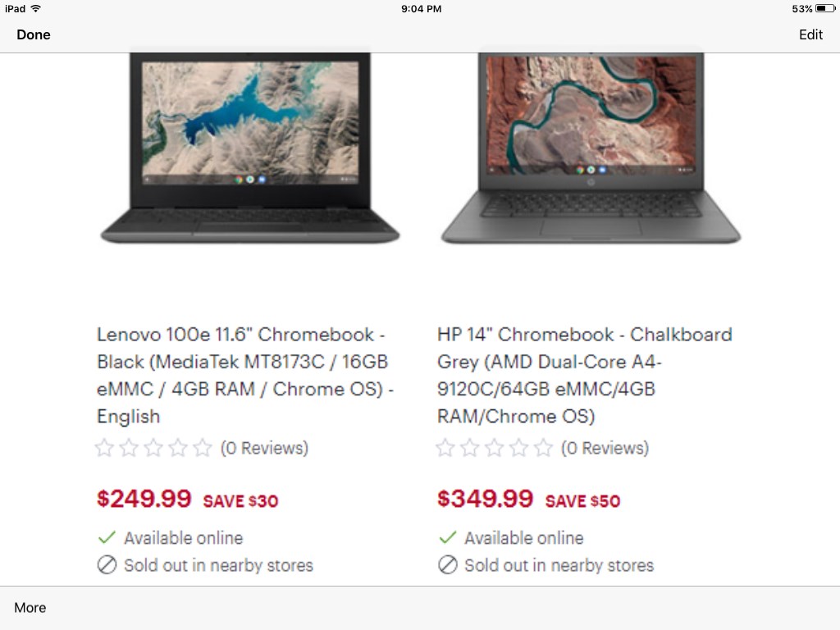Click the HP Chromebook star rating icons
Viewport: 840px width, 630px height.
[494, 448]
